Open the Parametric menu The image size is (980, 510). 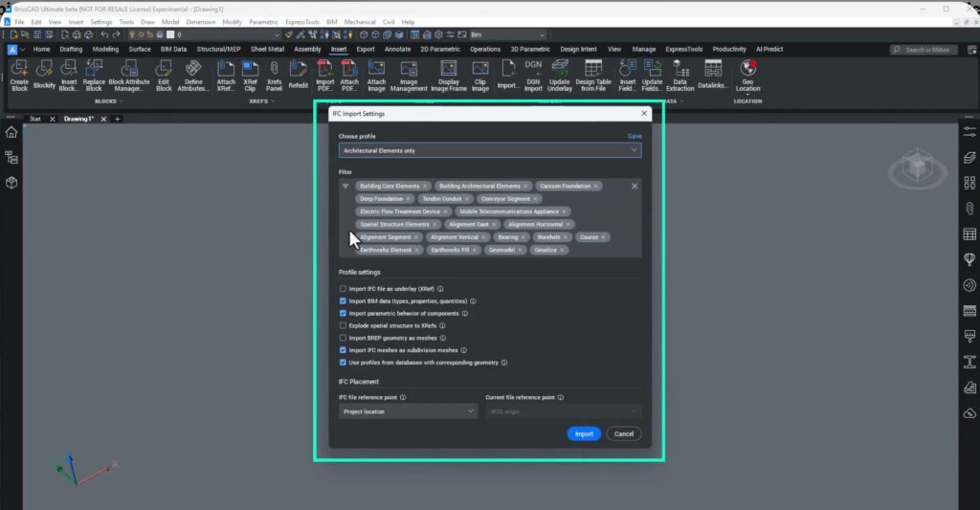pos(263,22)
